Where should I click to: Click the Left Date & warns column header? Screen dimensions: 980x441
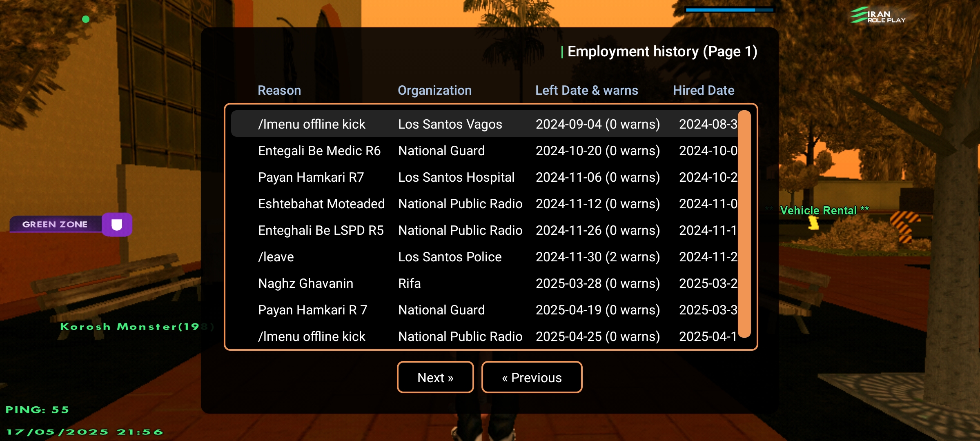[x=586, y=90]
